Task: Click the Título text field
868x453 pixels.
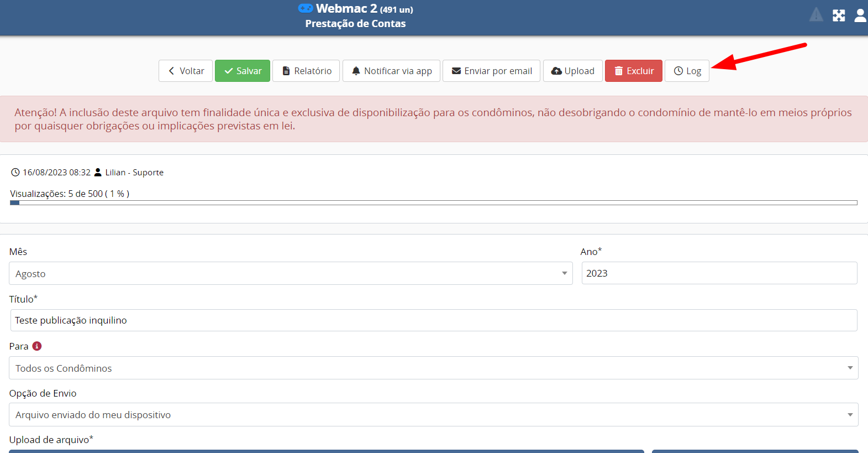Action: pos(433,320)
